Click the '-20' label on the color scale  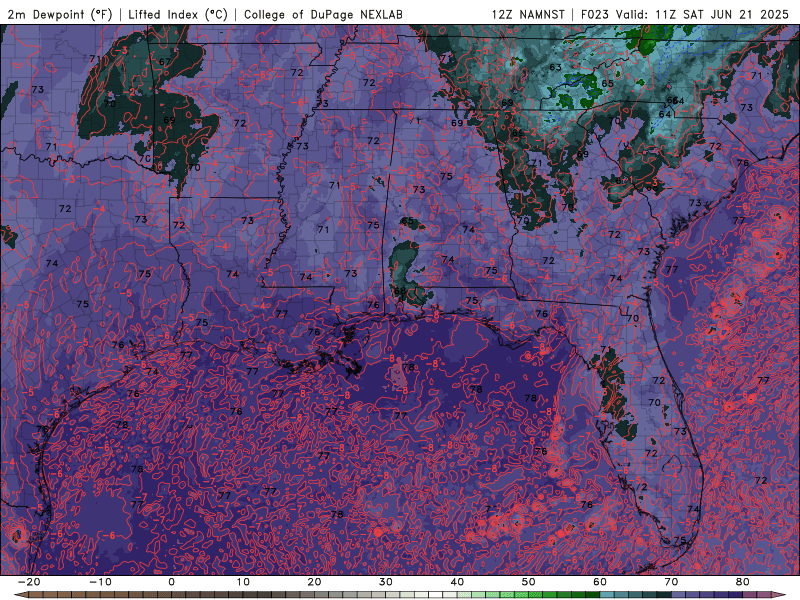pyautogui.click(x=29, y=582)
